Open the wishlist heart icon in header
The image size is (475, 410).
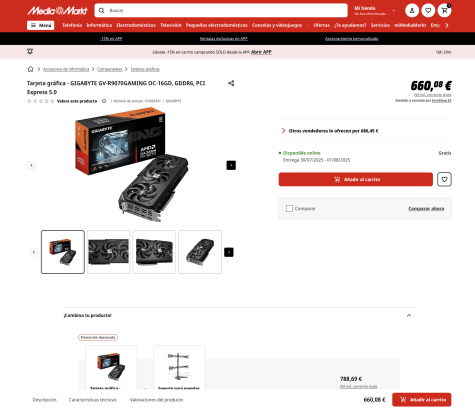click(428, 11)
